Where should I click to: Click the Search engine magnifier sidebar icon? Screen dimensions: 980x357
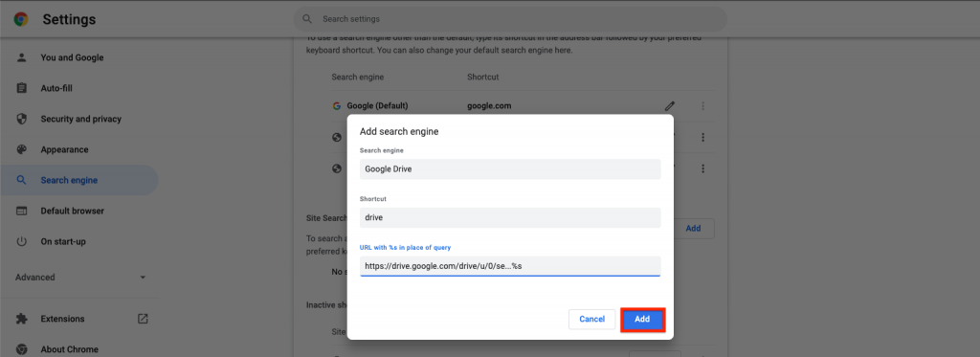[x=22, y=180]
